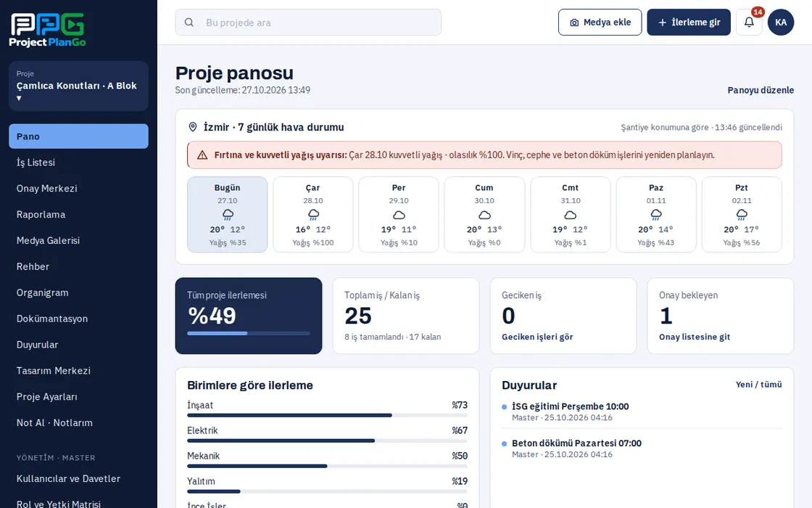Click the İnşaat progress bar
The image size is (812, 508).
tap(327, 415)
